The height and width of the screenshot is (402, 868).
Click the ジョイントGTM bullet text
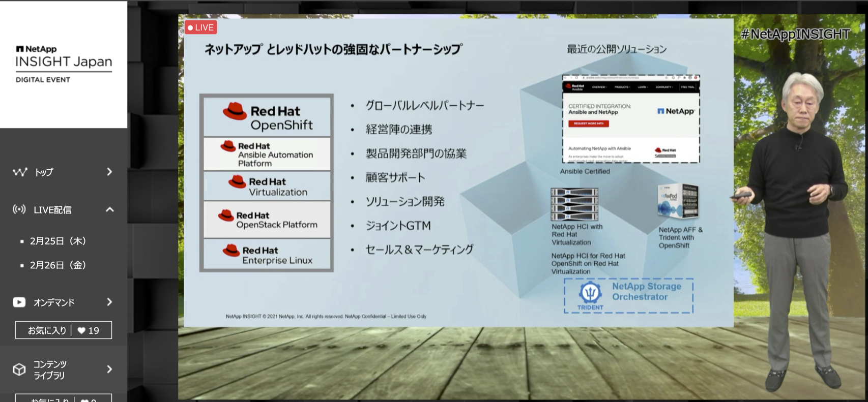(398, 225)
